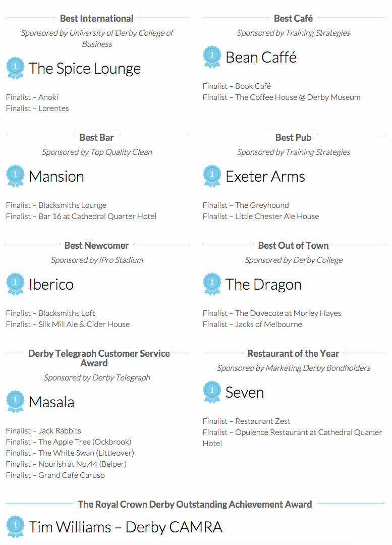Click the ribbon icon beside The Dragon
Screen dimensions: 392x545
point(212,283)
